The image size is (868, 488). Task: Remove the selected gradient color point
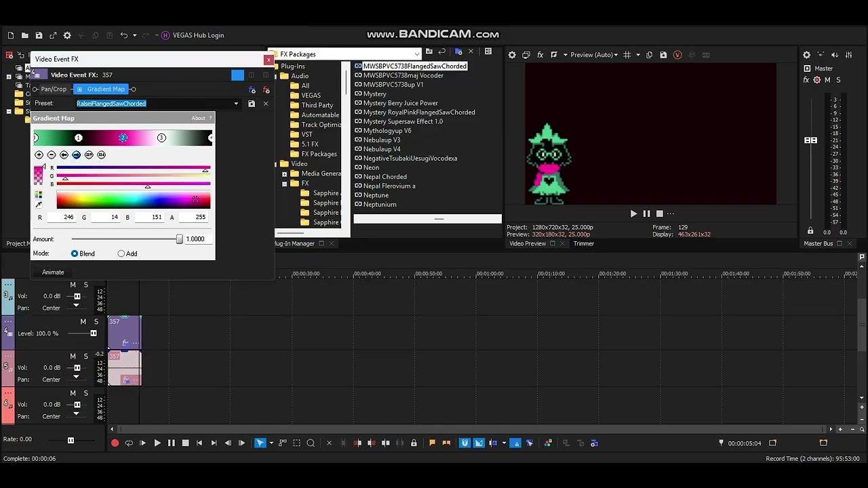(51, 155)
